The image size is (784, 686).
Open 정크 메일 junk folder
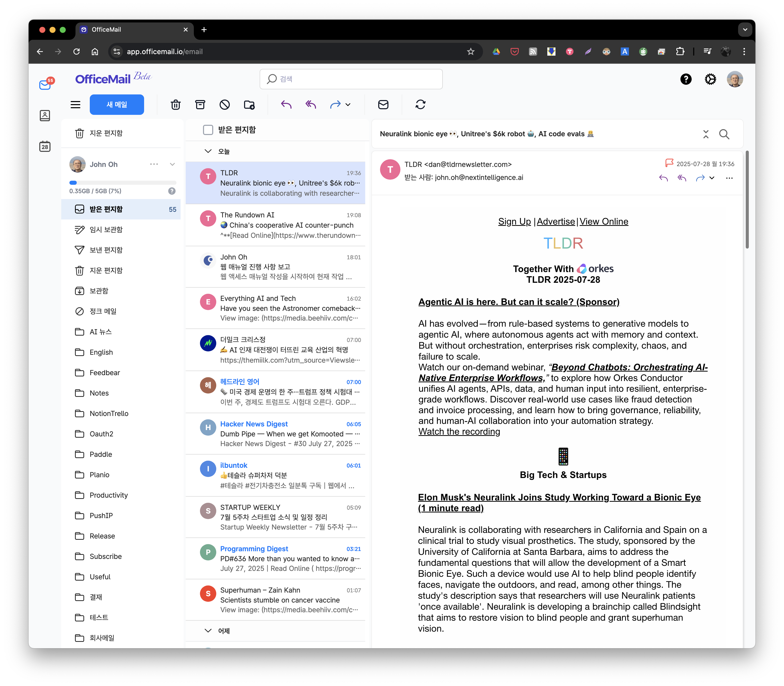point(121,311)
